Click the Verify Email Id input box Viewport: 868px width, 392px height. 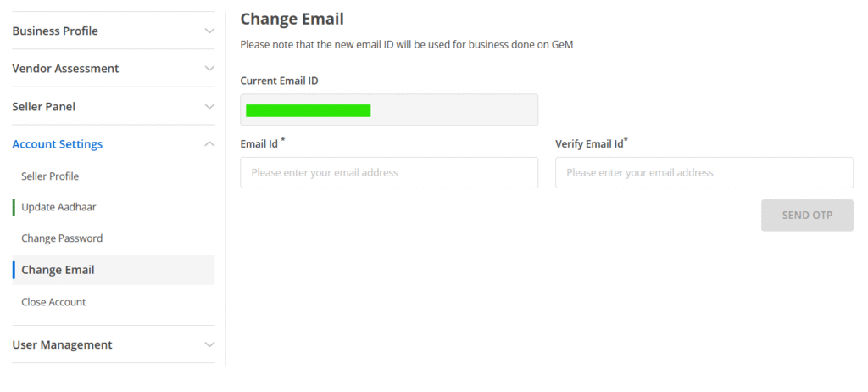point(704,172)
